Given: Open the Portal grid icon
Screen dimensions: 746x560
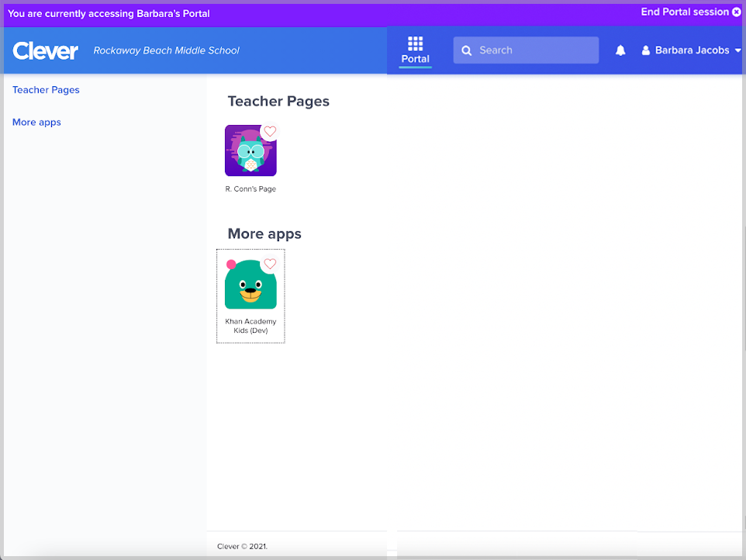Looking at the screenshot, I should (x=415, y=41).
